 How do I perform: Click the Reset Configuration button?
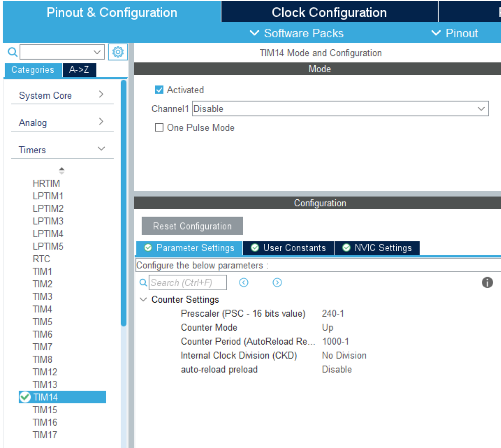[192, 226]
